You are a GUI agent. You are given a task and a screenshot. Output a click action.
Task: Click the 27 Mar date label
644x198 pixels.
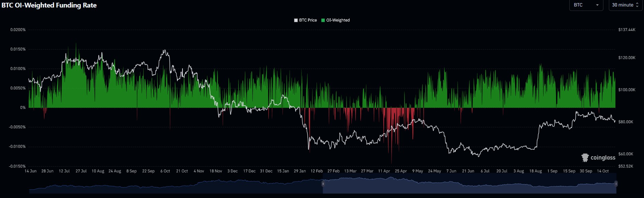click(x=367, y=171)
